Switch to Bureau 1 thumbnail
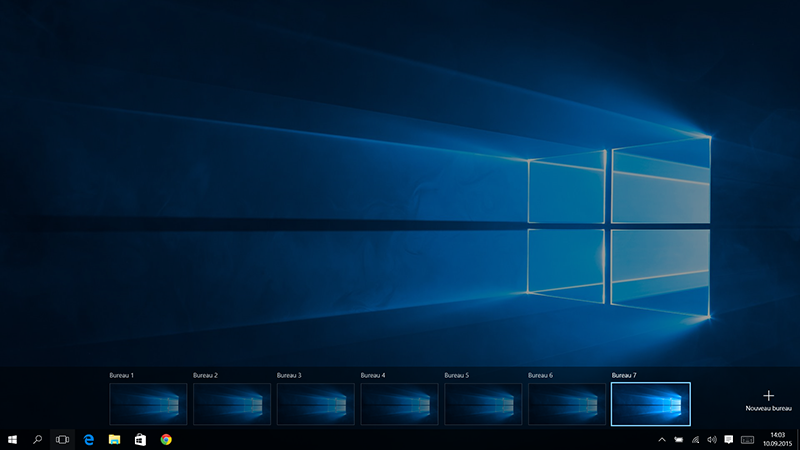 pos(148,404)
